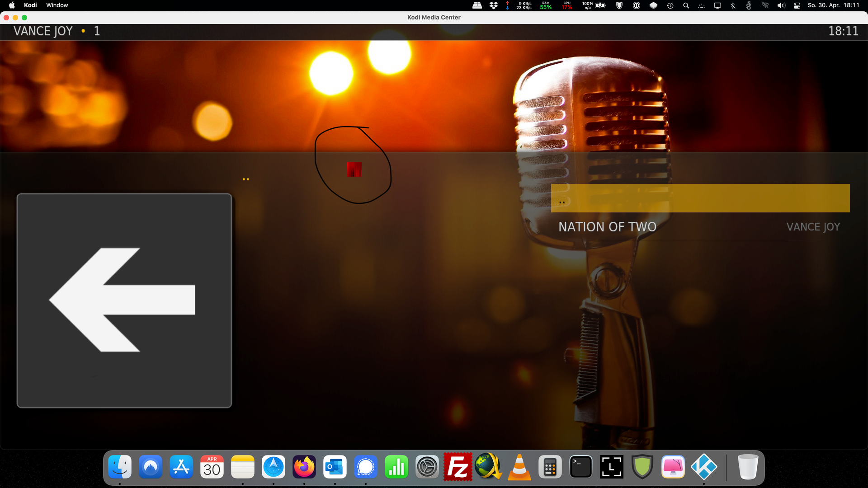Click the Wi-Fi off menu bar icon
The height and width of the screenshot is (488, 868).
[x=765, y=5]
